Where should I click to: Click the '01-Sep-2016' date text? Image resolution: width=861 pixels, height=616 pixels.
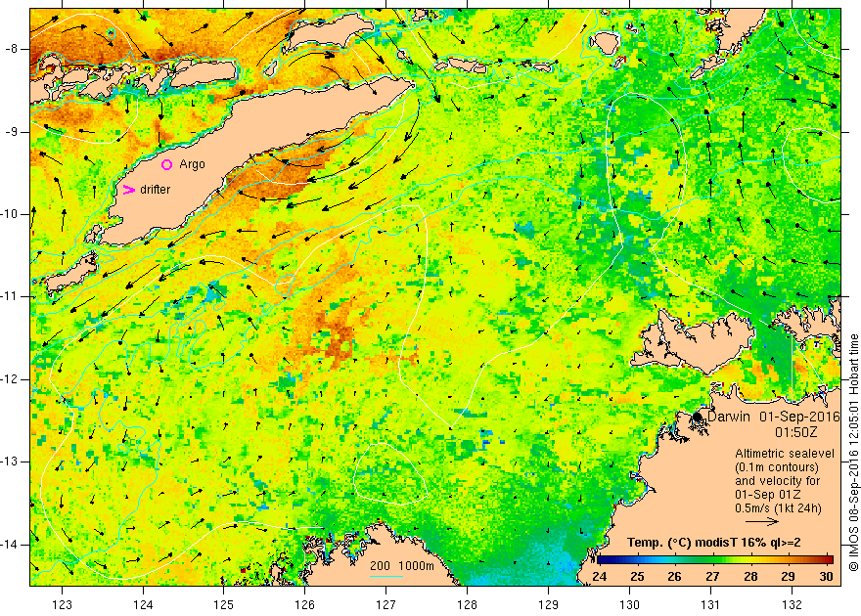click(800, 417)
